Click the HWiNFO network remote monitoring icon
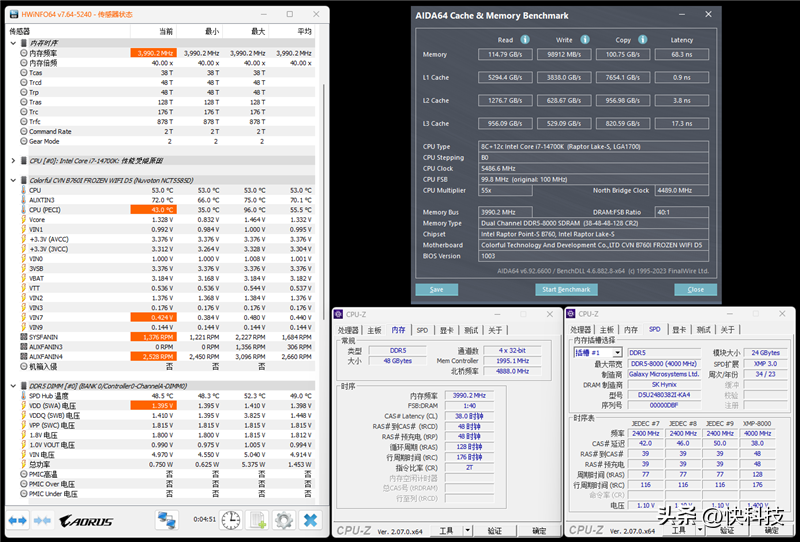This screenshot has height=542, width=800. [167, 520]
